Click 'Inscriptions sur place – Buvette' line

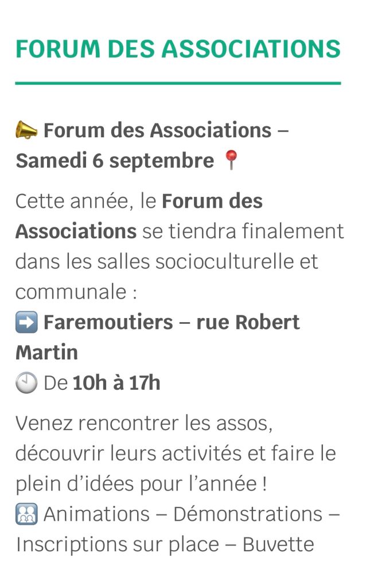tap(165, 544)
